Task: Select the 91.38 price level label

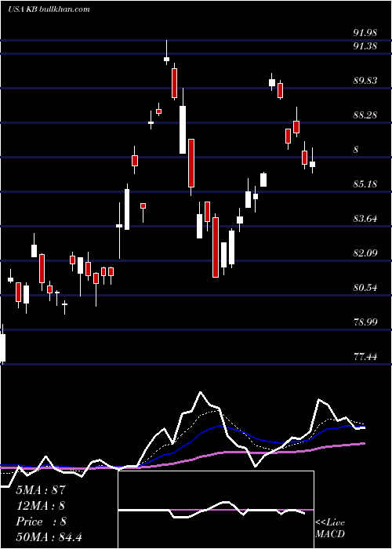Action: pos(365,45)
